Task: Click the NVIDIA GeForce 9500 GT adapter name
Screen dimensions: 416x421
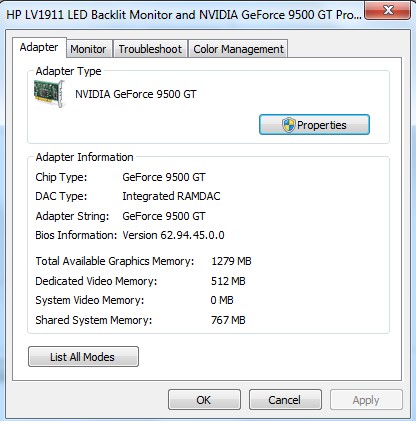Action: [x=136, y=94]
